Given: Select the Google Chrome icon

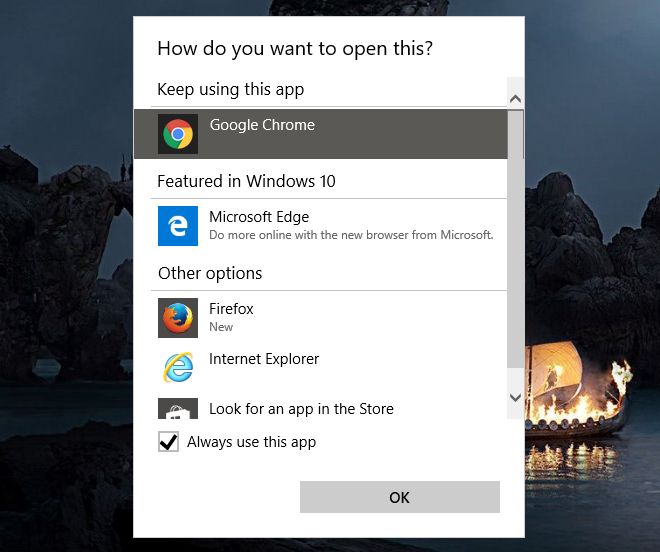Looking at the screenshot, I should (178, 134).
